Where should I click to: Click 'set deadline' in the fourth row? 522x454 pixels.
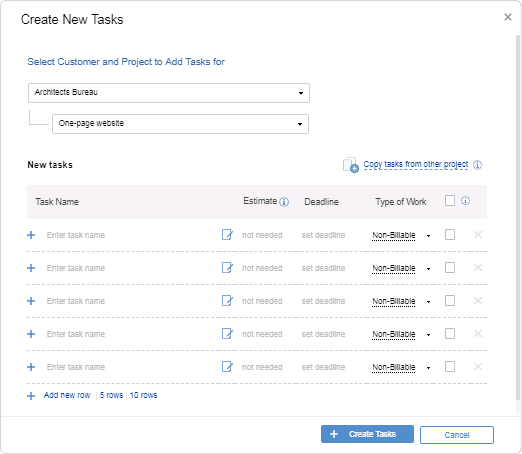[x=323, y=334]
